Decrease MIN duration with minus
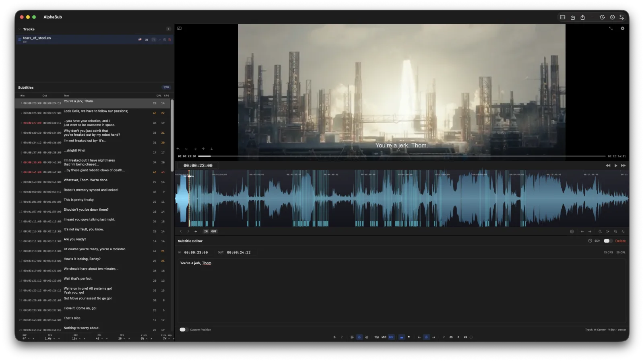Viewport: 644px width, 361px height. 54,338
